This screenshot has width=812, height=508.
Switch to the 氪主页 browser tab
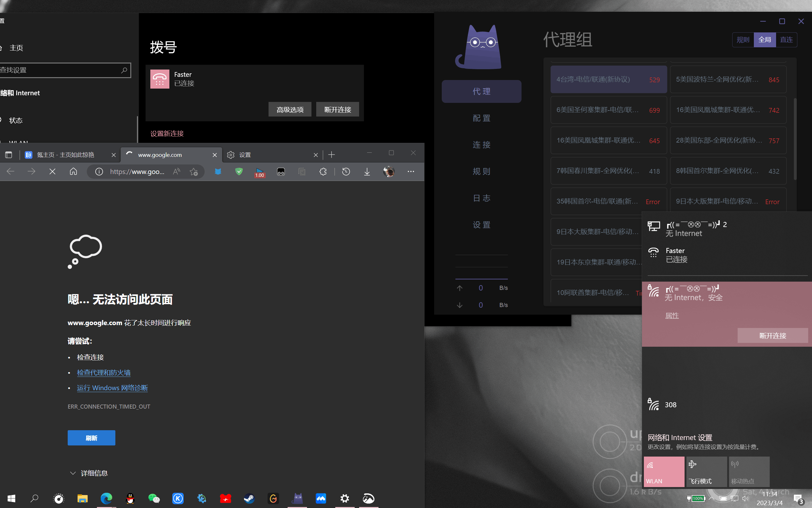pyautogui.click(x=65, y=155)
